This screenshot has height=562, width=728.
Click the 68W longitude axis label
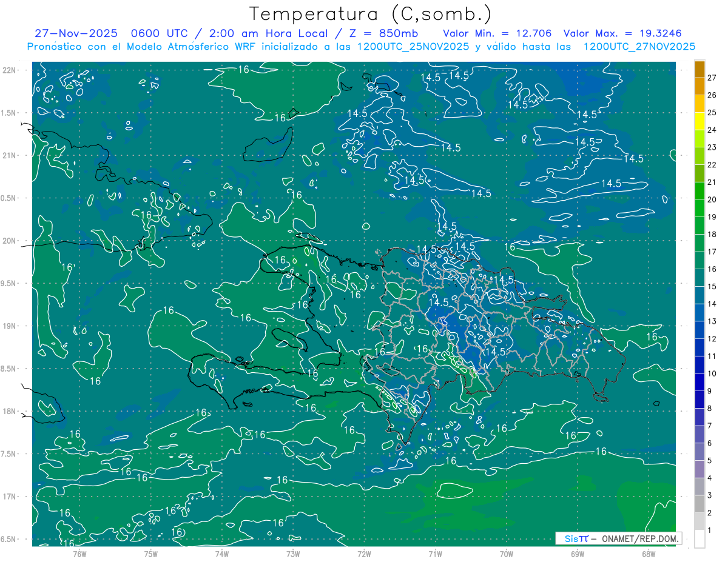(648, 554)
